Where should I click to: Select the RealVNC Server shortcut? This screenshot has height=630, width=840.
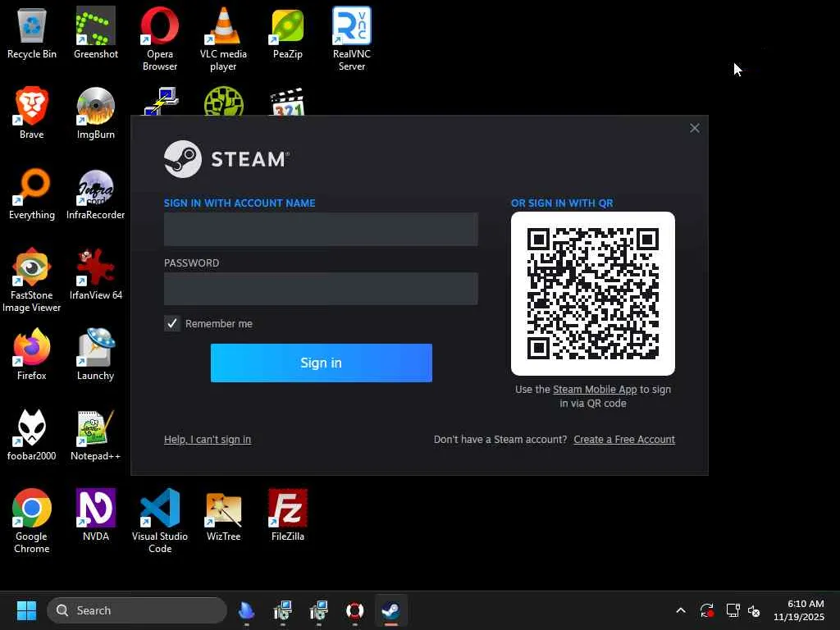pos(351,39)
